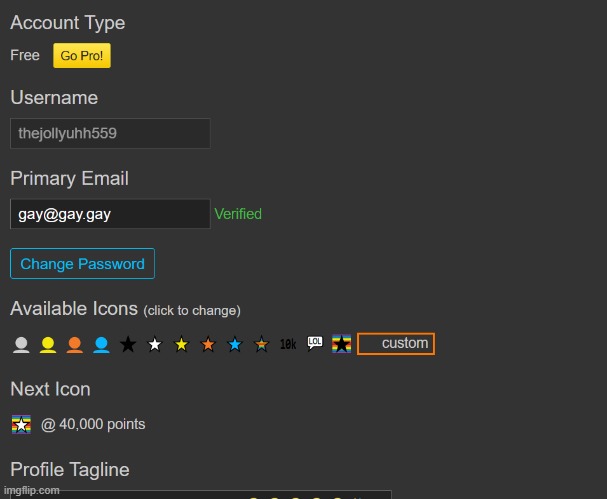Select the gray person profile icon
This screenshot has height=499, width=607.
tap(21, 345)
